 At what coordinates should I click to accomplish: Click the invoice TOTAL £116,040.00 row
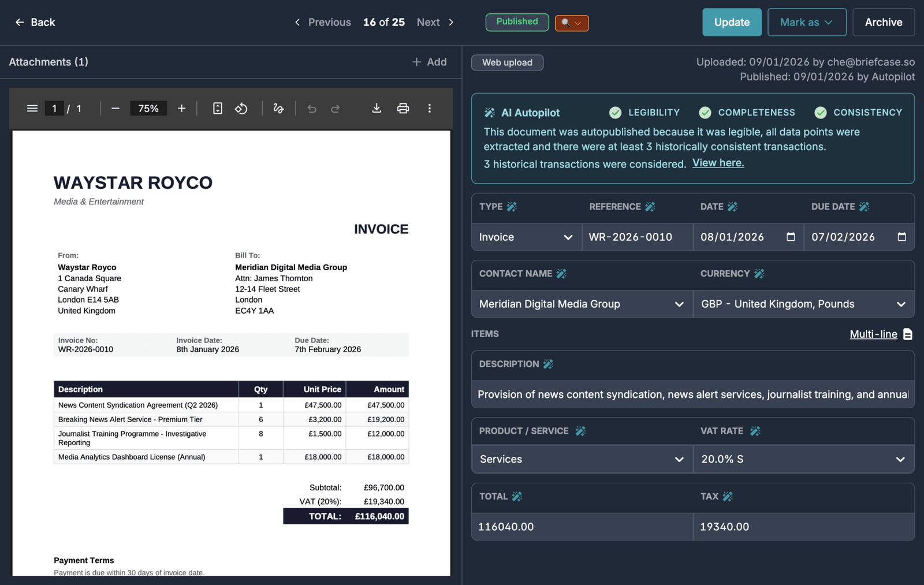[x=346, y=516]
